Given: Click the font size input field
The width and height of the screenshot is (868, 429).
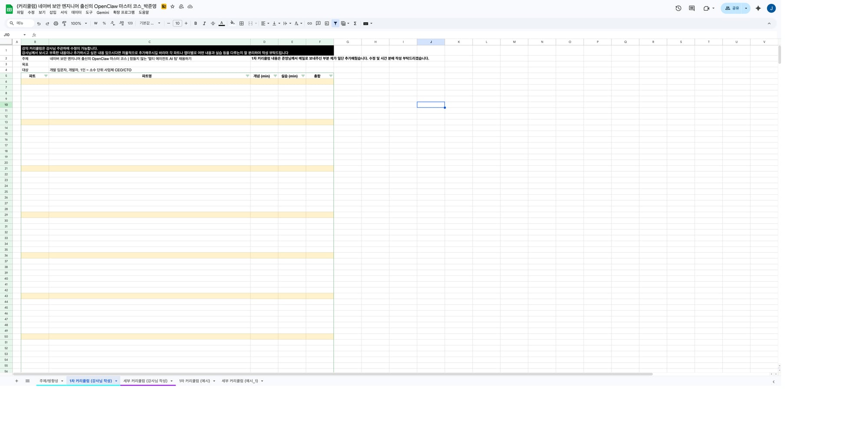Looking at the screenshot, I should point(177,23).
